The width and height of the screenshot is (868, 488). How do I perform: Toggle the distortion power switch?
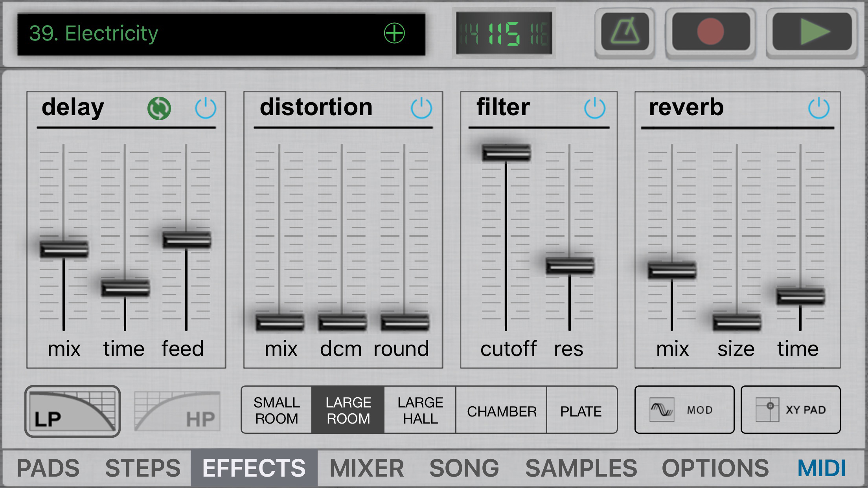[x=421, y=108]
